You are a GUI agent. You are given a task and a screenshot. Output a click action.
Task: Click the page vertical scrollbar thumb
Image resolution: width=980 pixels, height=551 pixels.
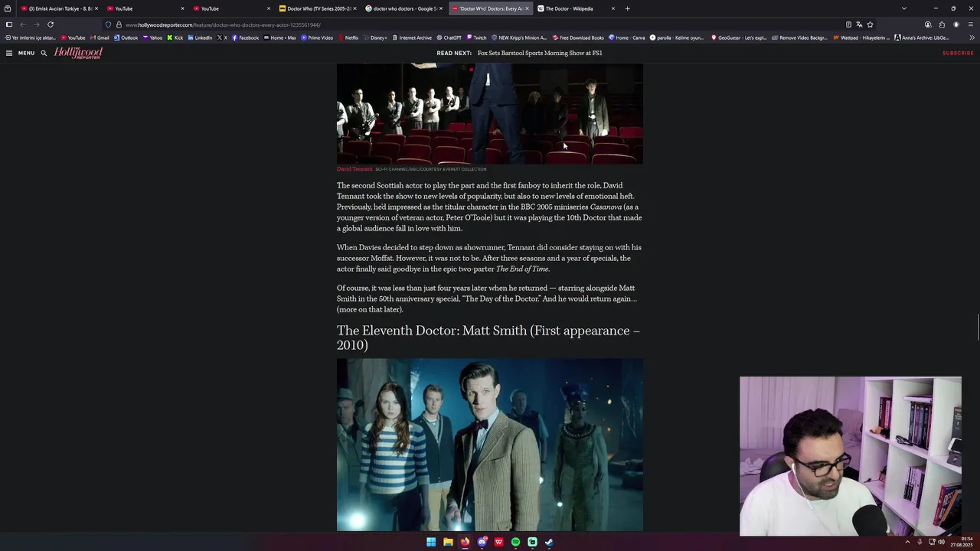click(977, 328)
